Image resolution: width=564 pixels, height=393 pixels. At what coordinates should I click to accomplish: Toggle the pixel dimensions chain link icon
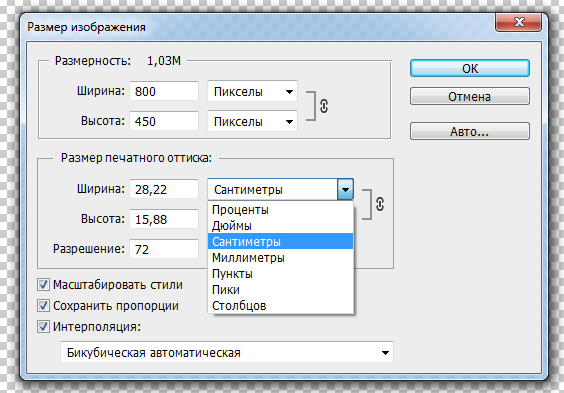pyautogui.click(x=324, y=106)
